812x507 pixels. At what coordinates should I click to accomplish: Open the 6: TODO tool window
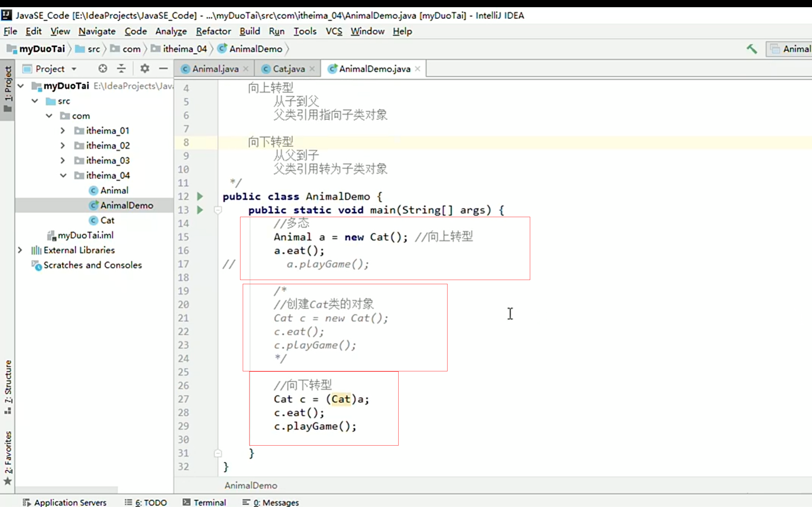[146, 502]
